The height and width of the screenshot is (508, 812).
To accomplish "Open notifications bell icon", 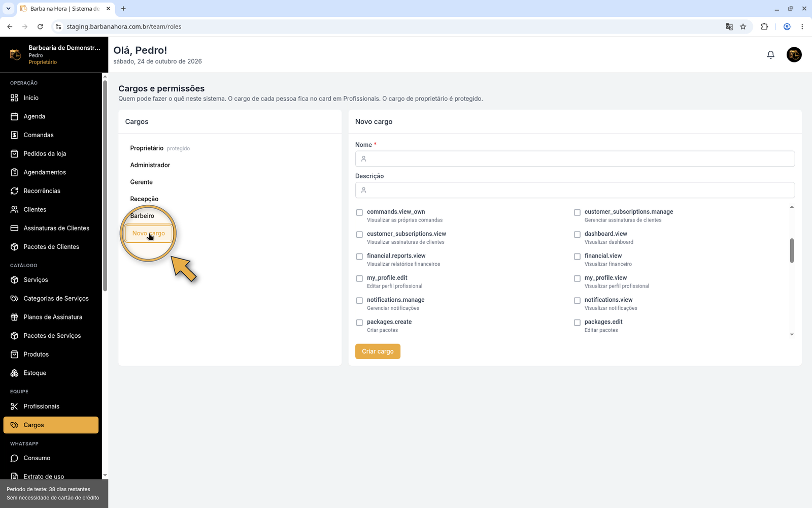I will click(770, 54).
